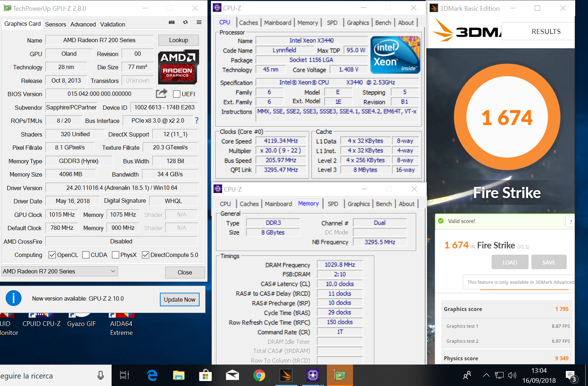Open Mail app from the taskbar
Image resolution: width=588 pixels, height=386 pixels.
point(232,375)
